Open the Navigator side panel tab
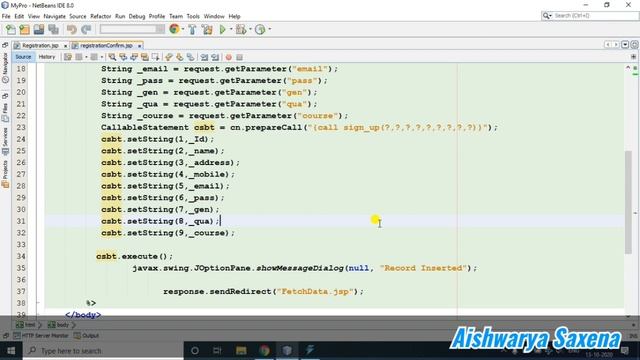 pos(5,68)
